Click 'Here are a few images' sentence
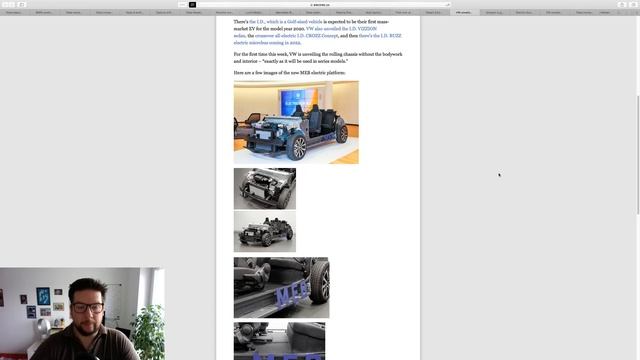The width and height of the screenshot is (640, 360). (289, 73)
